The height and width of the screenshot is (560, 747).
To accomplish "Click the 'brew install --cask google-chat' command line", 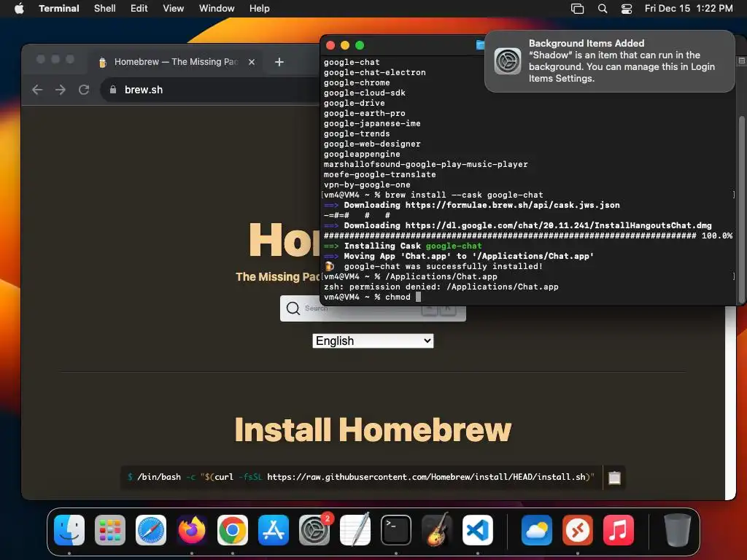I will (x=464, y=195).
